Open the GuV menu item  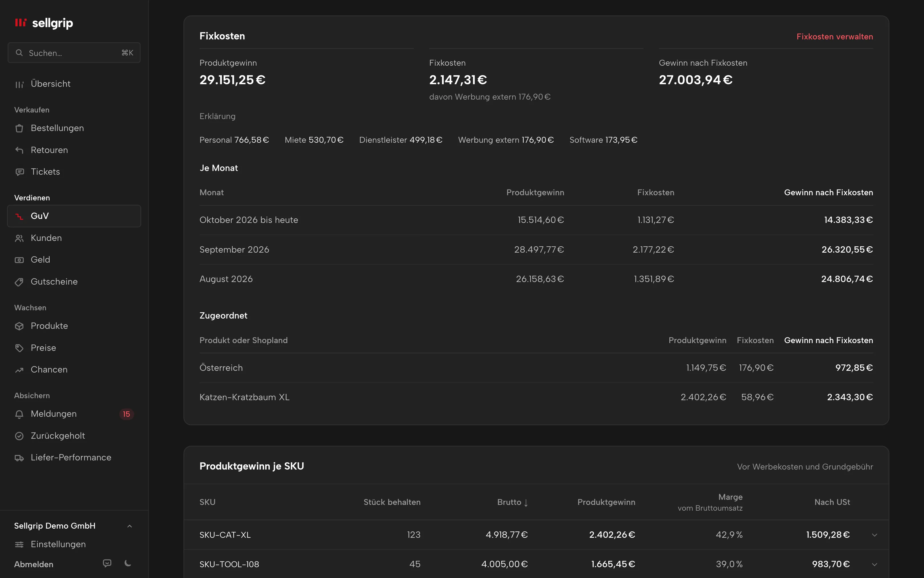[74, 216]
